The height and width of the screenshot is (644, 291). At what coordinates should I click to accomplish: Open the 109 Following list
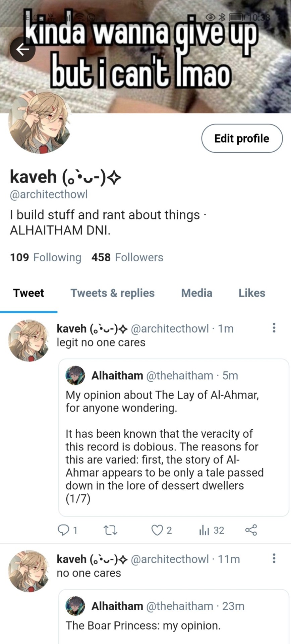(x=46, y=257)
